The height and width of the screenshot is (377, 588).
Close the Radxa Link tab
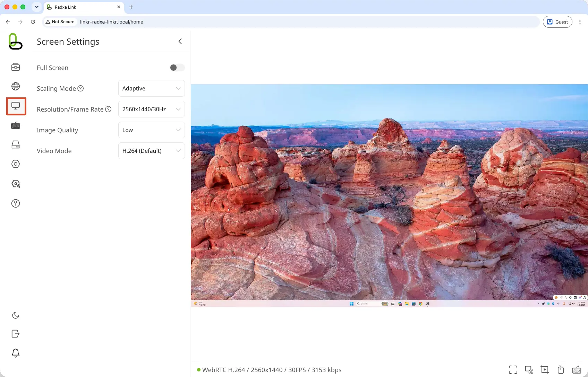point(119,7)
